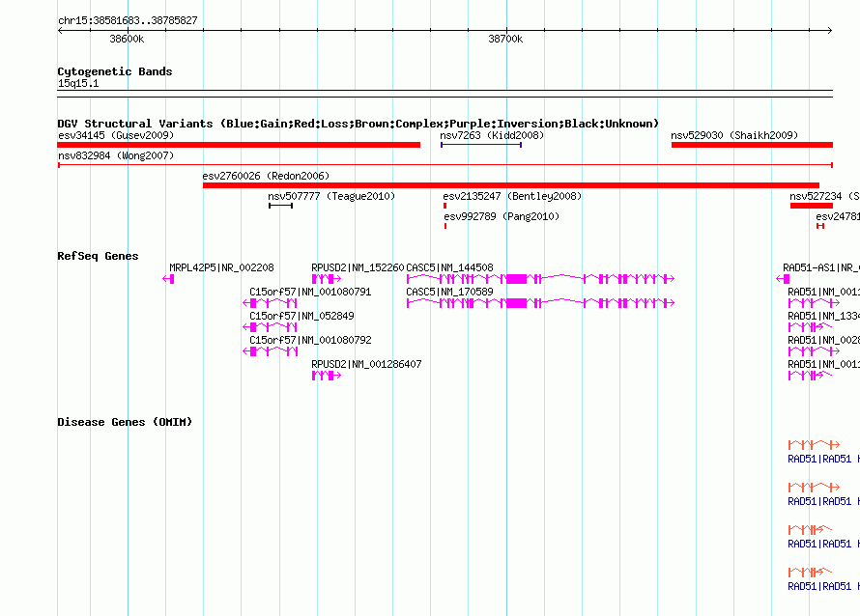Open the nsv529030 (Shaikh2009) variant label
The width and height of the screenshot is (860, 616).
pos(734,135)
